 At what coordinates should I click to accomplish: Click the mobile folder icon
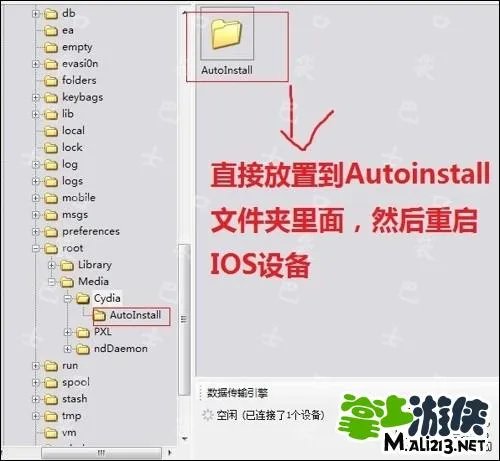tap(51, 198)
